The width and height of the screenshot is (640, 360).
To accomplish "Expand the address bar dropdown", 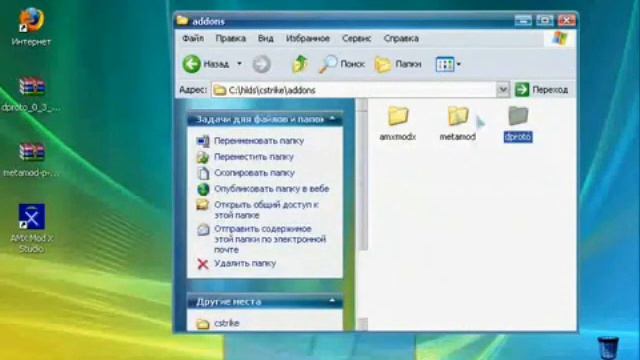I will coord(503,89).
